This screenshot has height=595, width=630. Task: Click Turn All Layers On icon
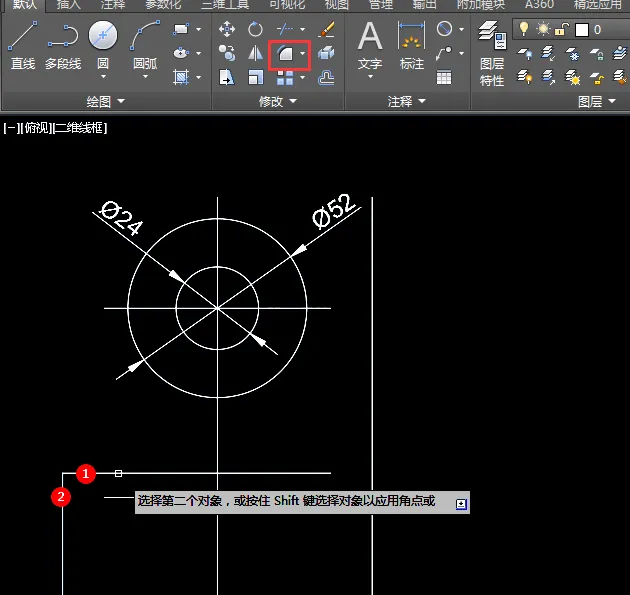click(x=524, y=77)
